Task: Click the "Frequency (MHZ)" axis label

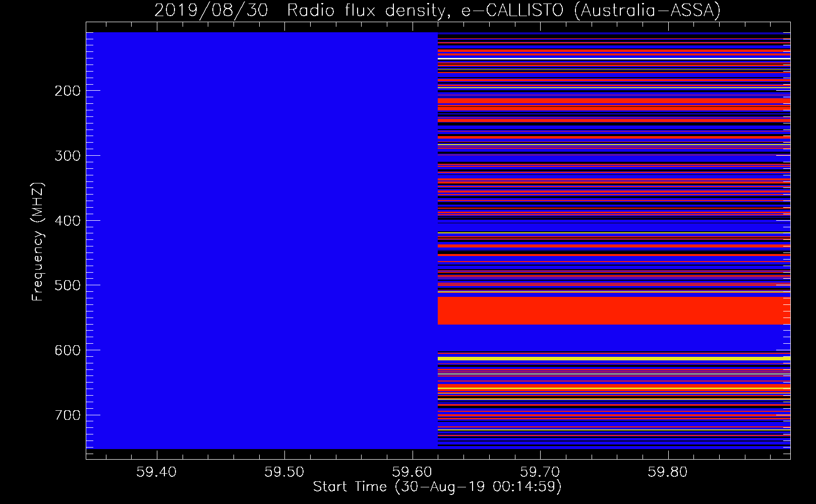Action: tap(38, 241)
